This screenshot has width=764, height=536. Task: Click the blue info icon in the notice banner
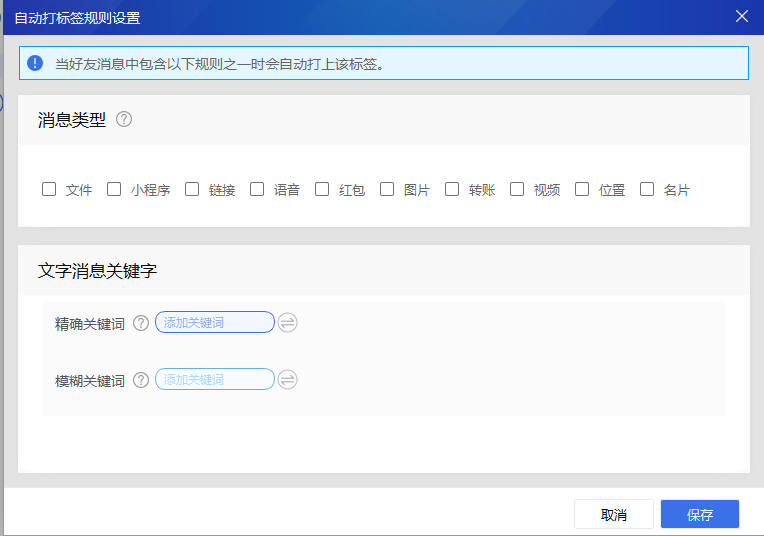(x=35, y=63)
